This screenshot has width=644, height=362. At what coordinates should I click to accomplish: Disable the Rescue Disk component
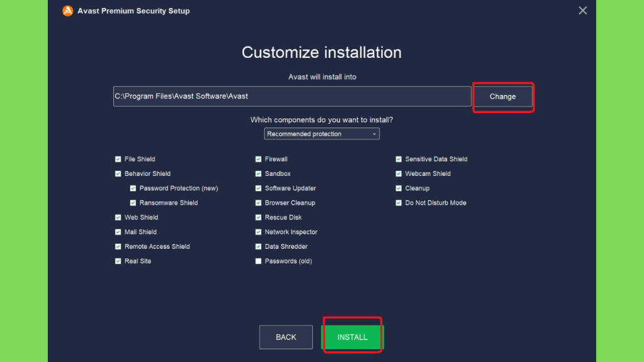coord(258,217)
